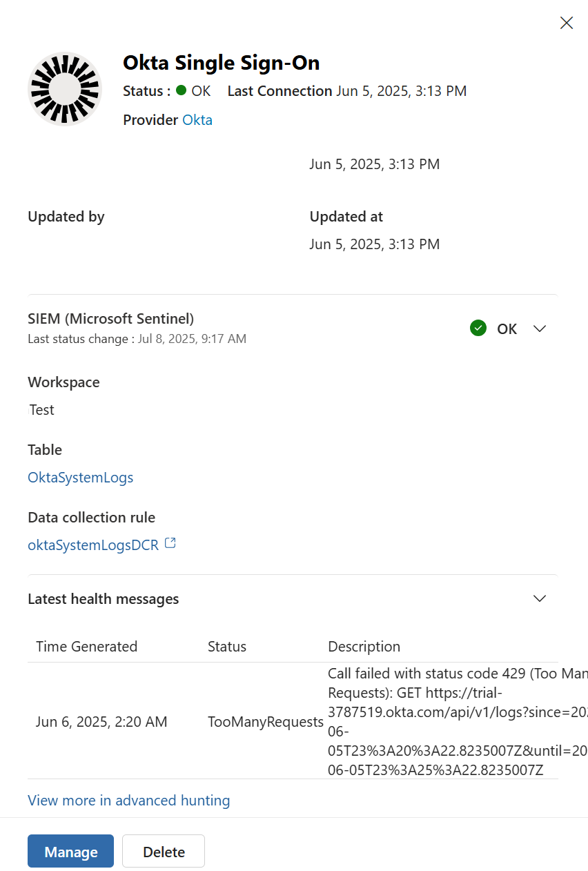
Task: Click the Okta sunburst logo
Action: pyautogui.click(x=65, y=89)
